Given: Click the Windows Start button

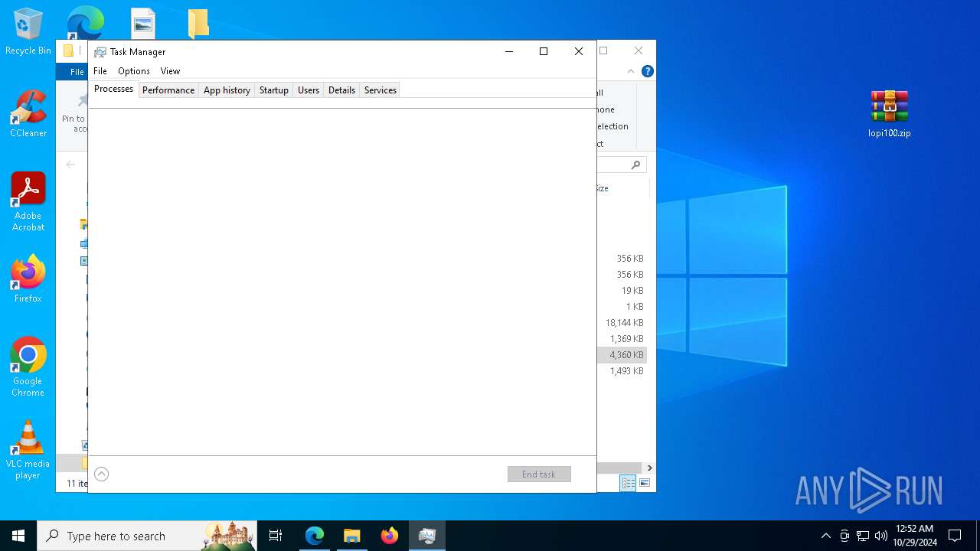Looking at the screenshot, I should pyautogui.click(x=18, y=536).
